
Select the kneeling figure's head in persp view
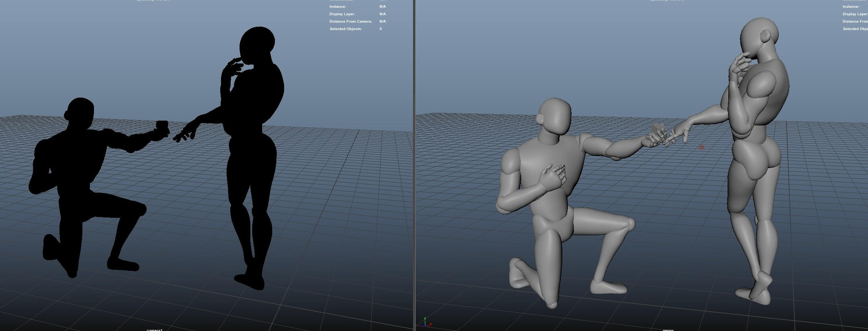555,117
